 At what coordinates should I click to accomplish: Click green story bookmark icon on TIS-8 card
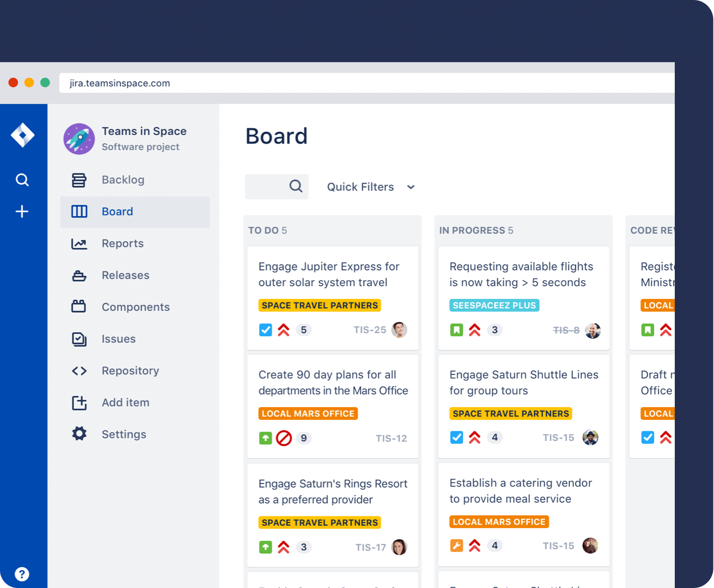pos(457,330)
